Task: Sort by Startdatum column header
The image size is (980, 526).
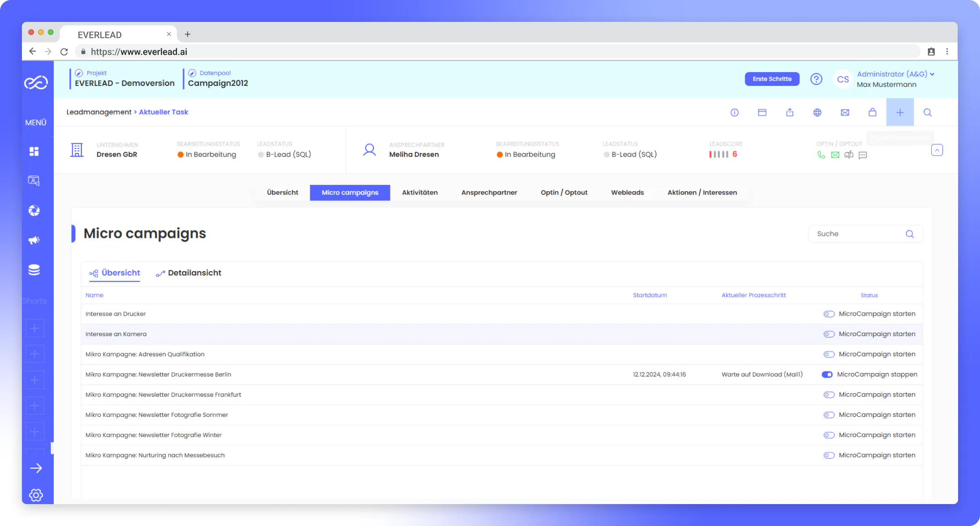Action: (650, 295)
